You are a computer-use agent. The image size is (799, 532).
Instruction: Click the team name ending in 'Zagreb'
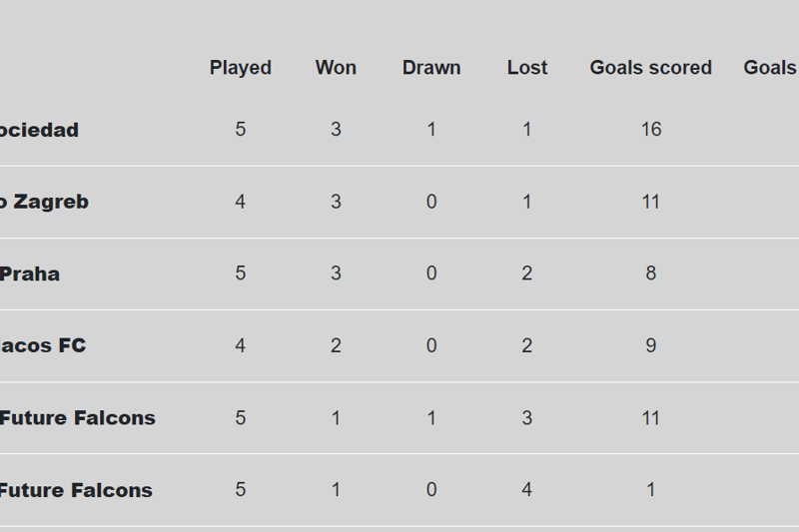45,202
